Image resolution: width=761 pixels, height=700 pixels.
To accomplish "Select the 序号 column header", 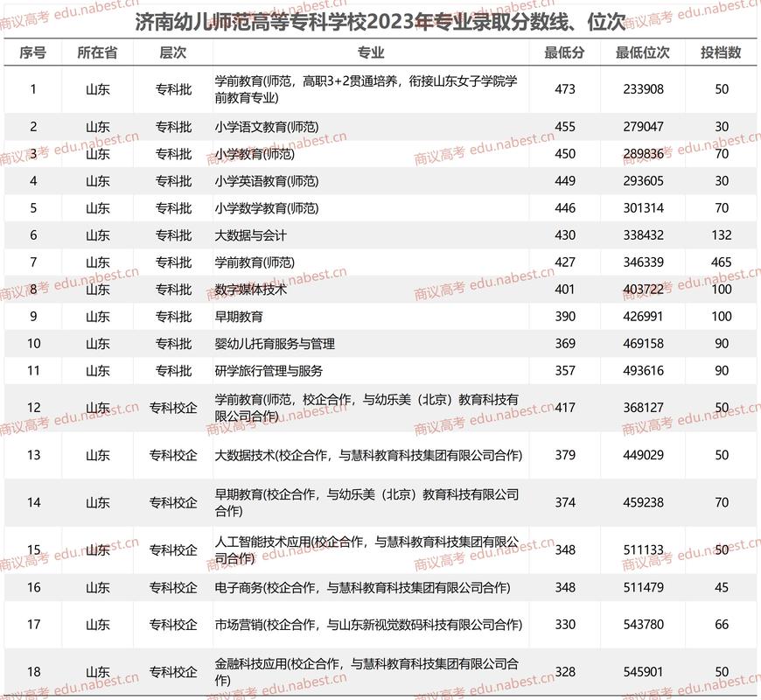I will point(33,52).
